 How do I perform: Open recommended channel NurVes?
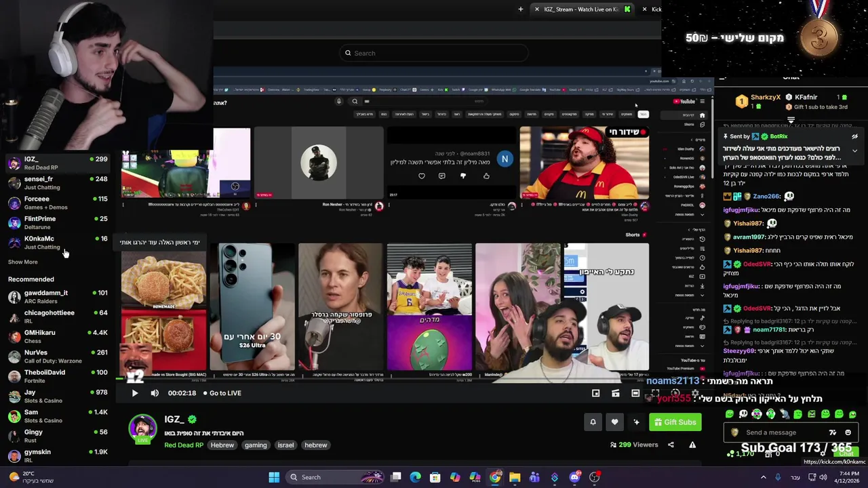(x=58, y=357)
